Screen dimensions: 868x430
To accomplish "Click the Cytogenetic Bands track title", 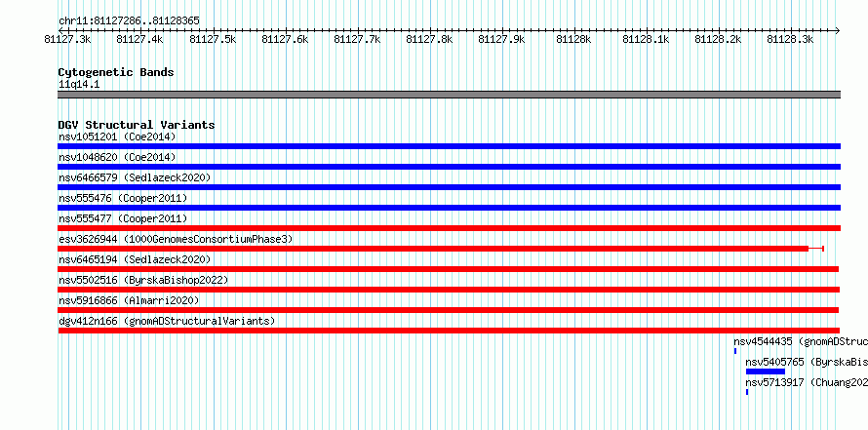I will click(x=116, y=72).
